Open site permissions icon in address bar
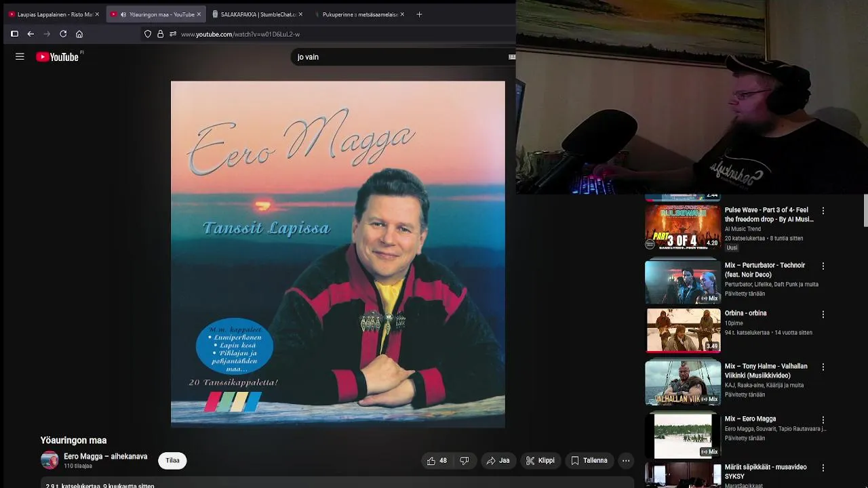868x488 pixels. (173, 34)
